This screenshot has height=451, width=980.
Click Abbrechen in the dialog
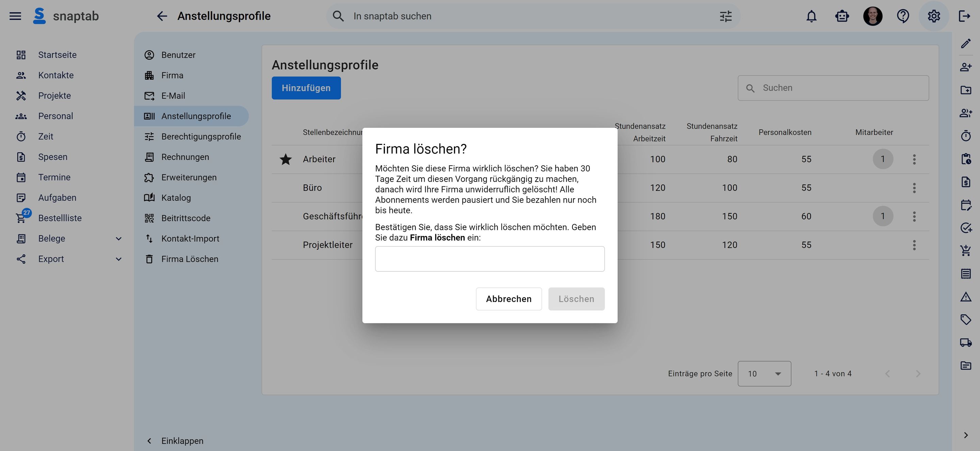click(x=509, y=299)
